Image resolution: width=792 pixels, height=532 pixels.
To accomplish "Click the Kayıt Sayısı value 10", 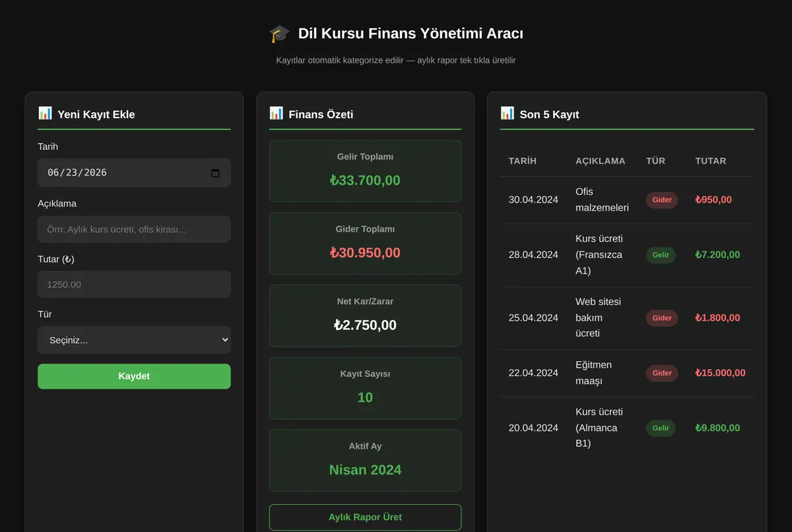I will [365, 397].
